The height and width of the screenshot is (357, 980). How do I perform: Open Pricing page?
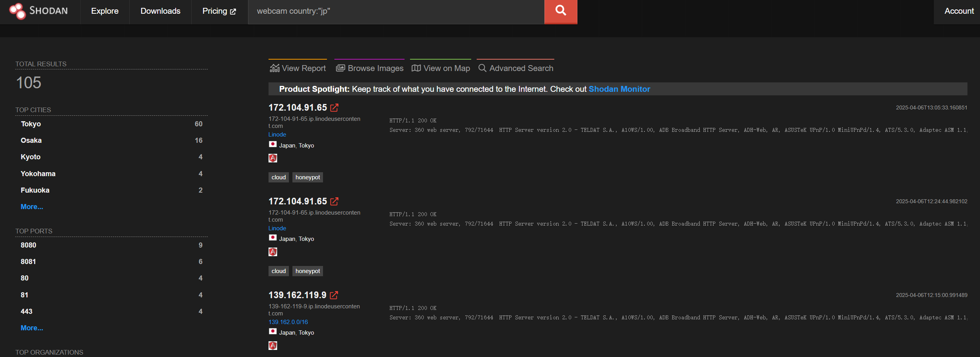[x=219, y=11]
